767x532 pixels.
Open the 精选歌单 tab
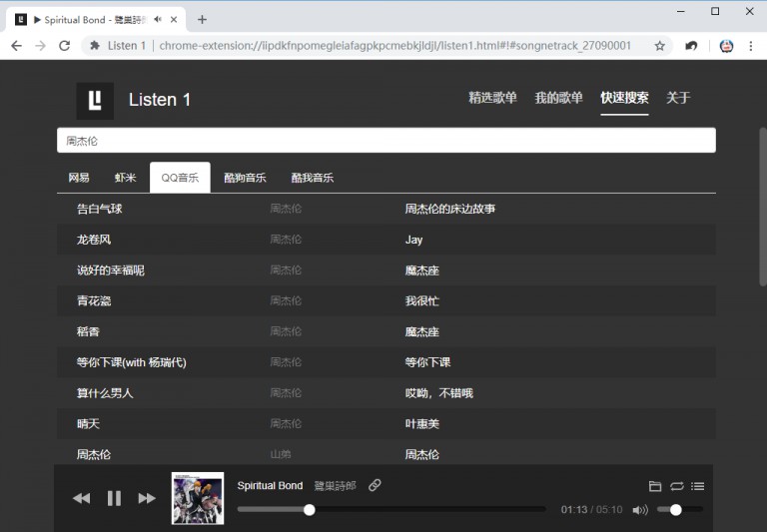tap(492, 98)
